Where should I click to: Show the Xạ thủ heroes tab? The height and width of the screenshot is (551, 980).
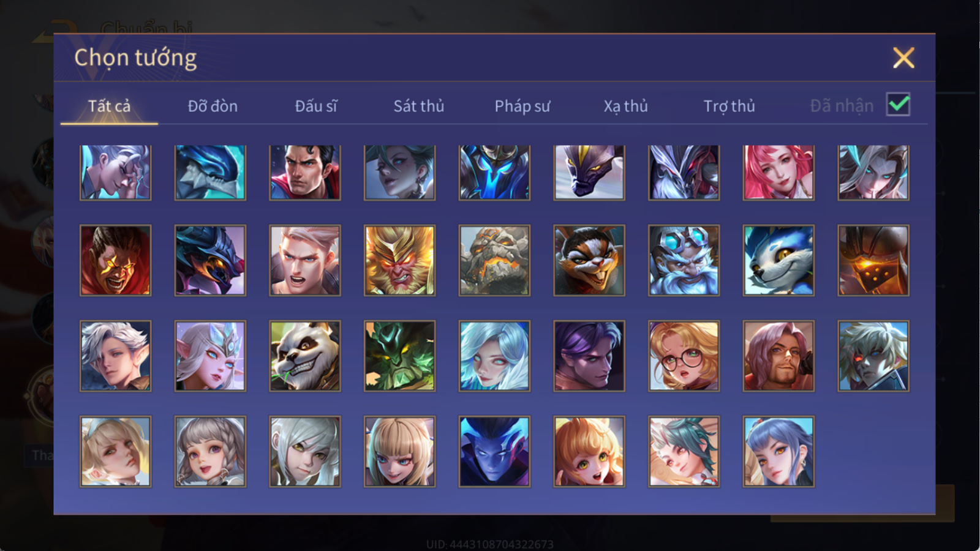(x=626, y=106)
